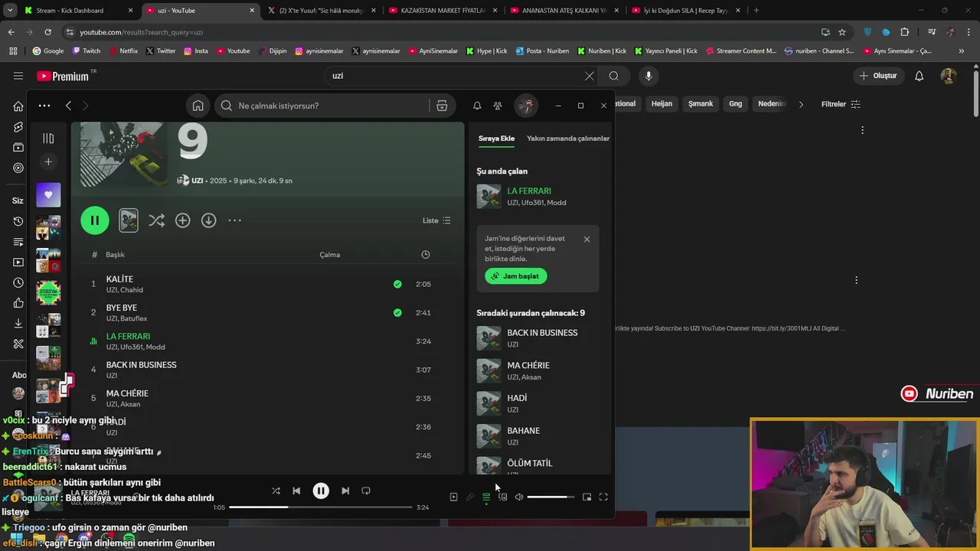
Task: Play BACK IN BUSINESS track row
Action: point(268,370)
